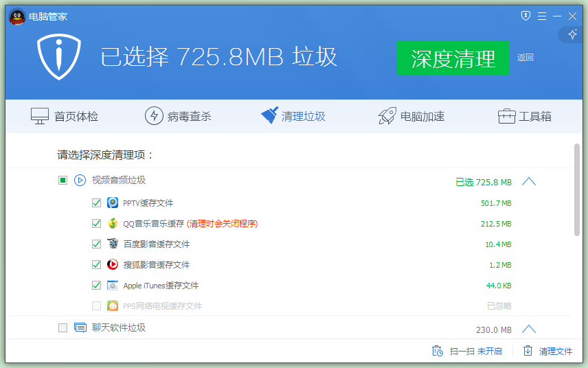Screen dimensions: 588x368
Task: Go to 电脑加速 tab
Action: [411, 116]
